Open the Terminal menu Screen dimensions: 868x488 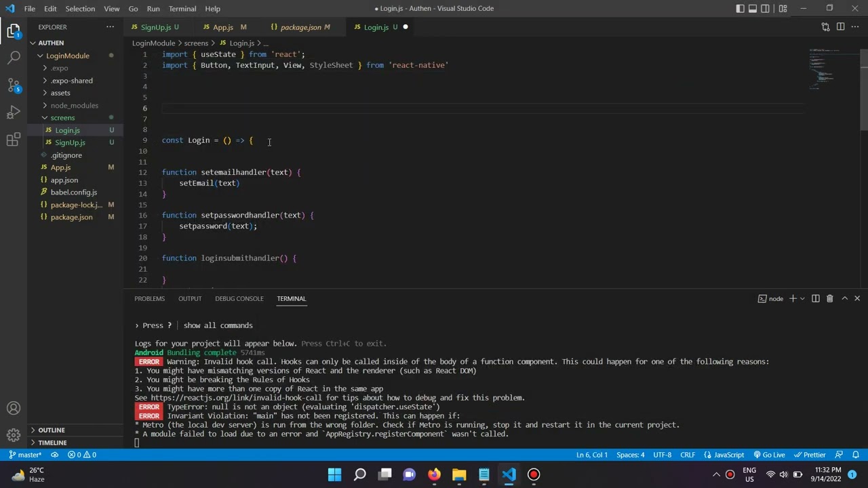[x=182, y=9]
